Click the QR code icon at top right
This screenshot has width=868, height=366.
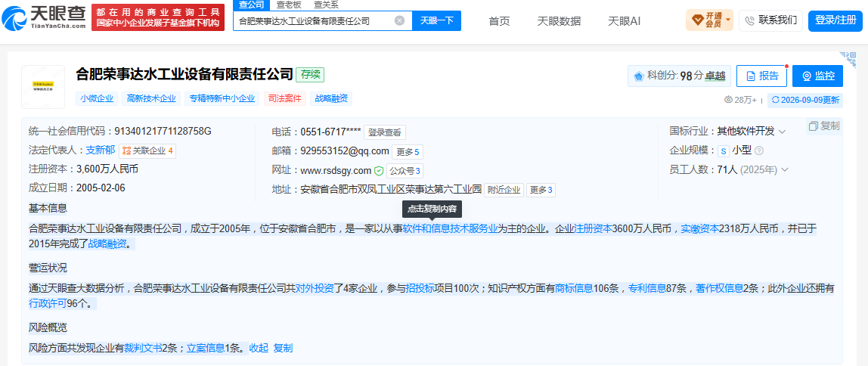pos(848,59)
